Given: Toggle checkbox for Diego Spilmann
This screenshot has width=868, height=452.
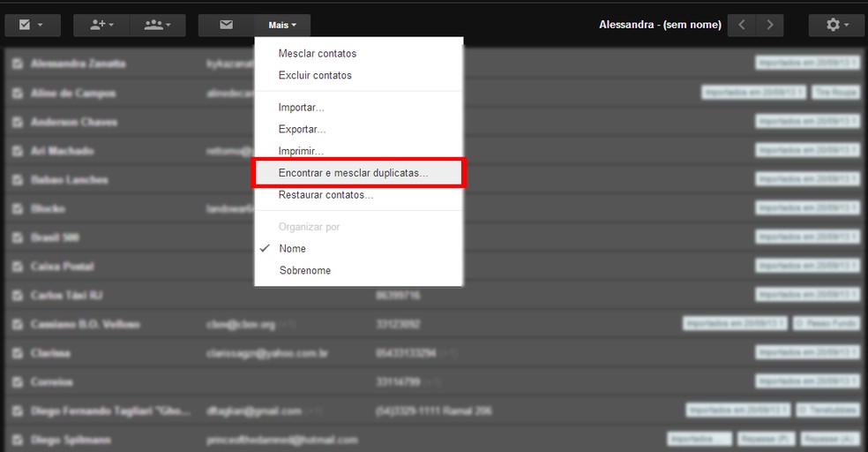Looking at the screenshot, I should (18, 440).
